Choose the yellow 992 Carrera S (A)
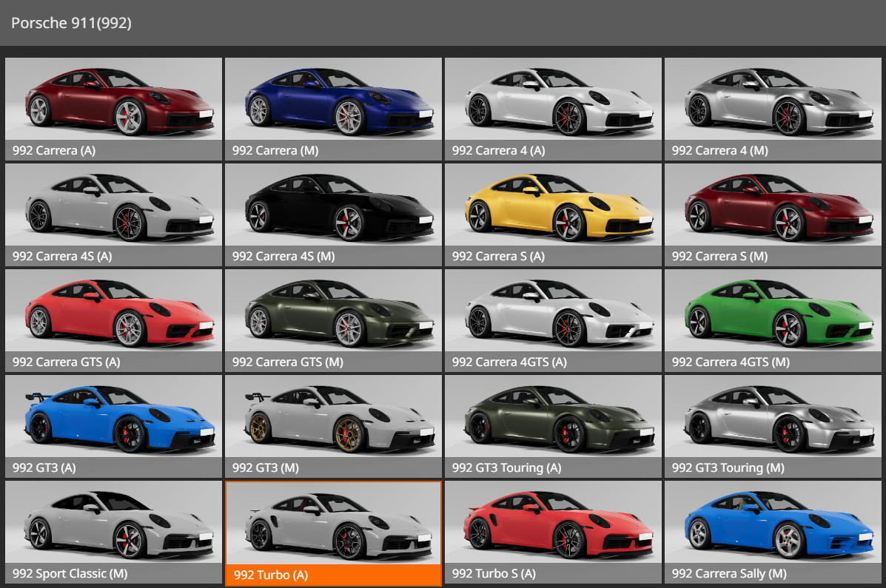This screenshot has height=588, width=886. click(553, 208)
